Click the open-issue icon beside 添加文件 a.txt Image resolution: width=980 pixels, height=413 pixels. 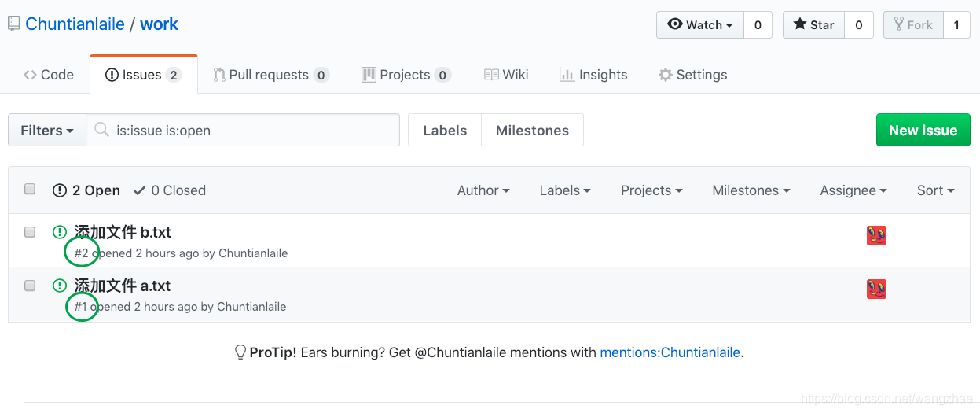click(59, 286)
